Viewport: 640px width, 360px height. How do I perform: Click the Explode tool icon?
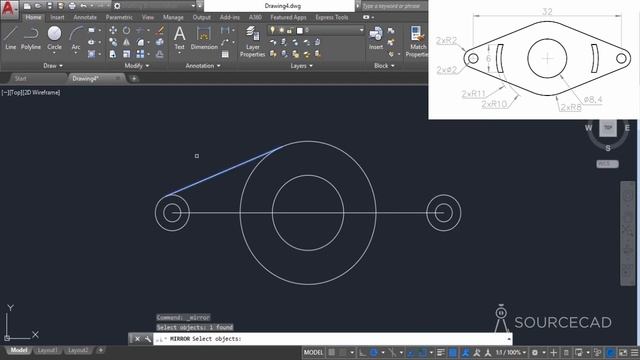point(160,42)
